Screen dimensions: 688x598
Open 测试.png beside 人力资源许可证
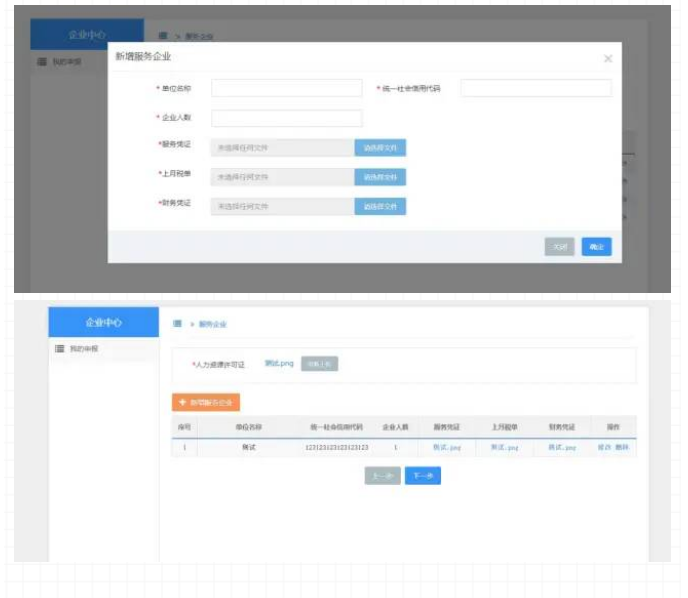tap(279, 363)
